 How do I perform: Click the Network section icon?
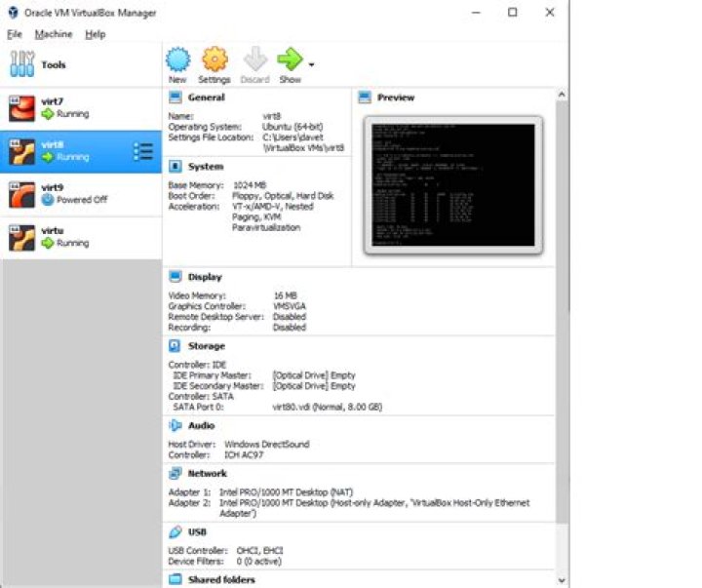click(x=175, y=473)
